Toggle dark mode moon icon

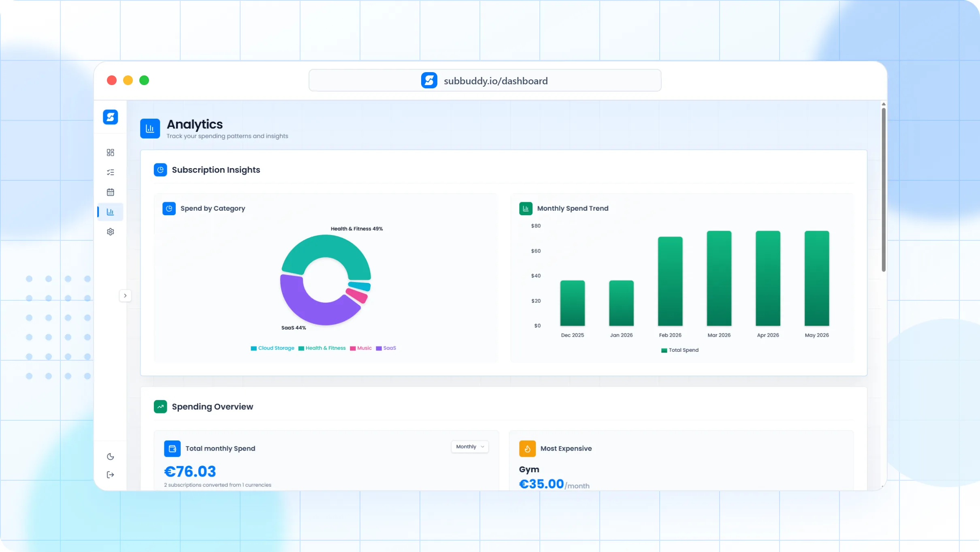[110, 457]
